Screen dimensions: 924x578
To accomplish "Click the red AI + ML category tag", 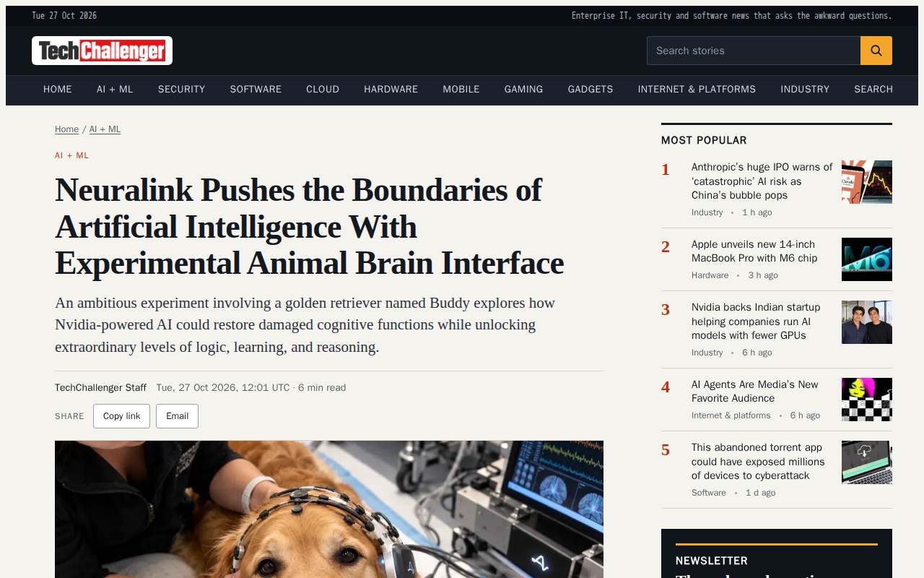I will 72,155.
